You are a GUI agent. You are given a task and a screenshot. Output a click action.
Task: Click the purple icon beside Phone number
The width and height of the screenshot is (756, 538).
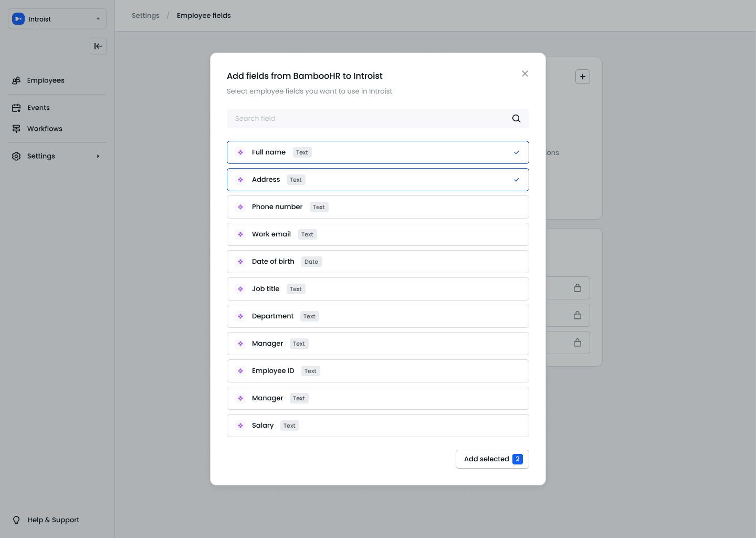pyautogui.click(x=240, y=207)
